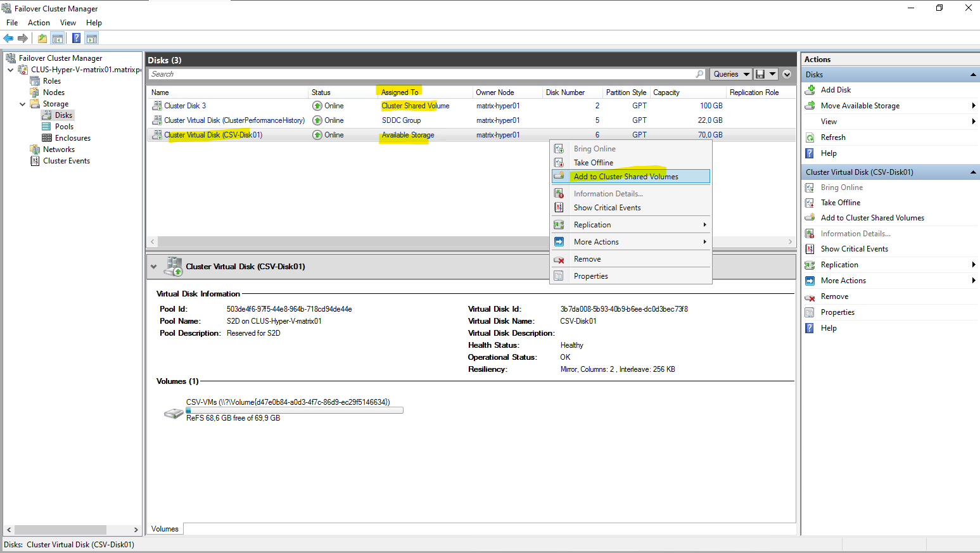
Task: Click the Help question mark toolbar icon
Action: (76, 39)
